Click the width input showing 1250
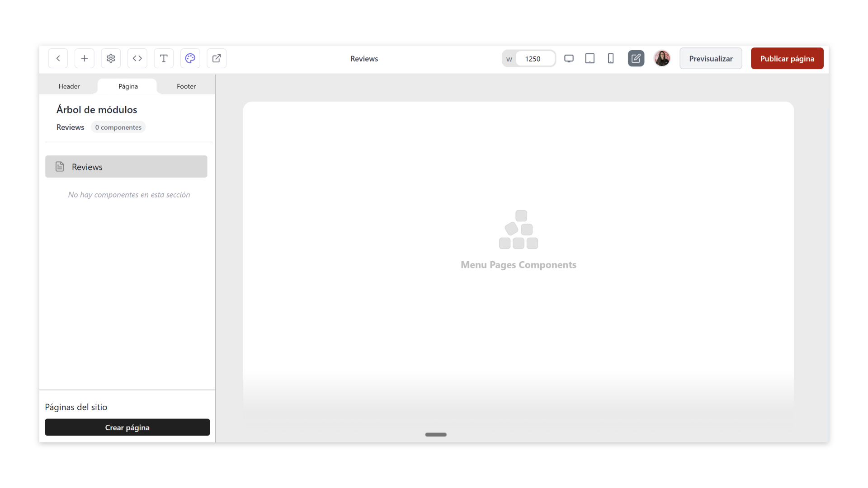Image resolution: width=868 pixels, height=488 pixels. pos(534,59)
